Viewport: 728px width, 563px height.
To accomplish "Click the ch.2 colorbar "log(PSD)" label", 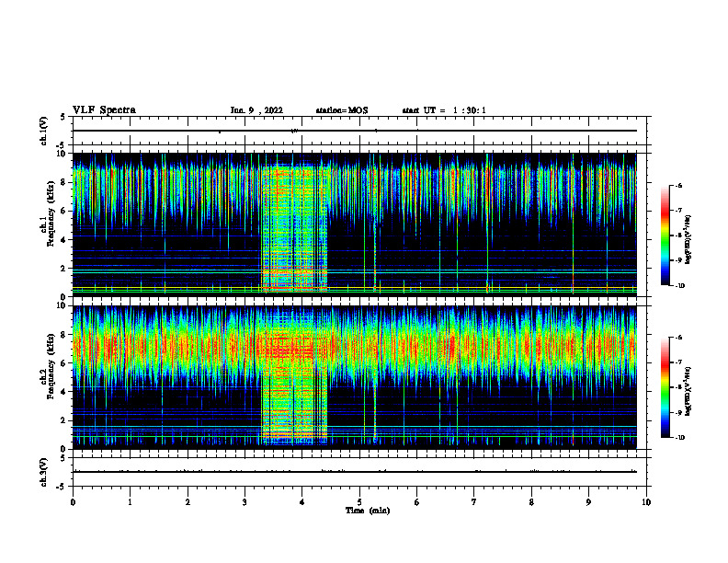I will 688,391.
